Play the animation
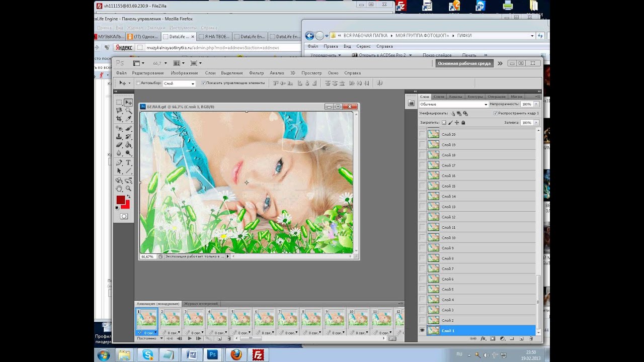The width and height of the screenshot is (644, 362). pyautogui.click(x=189, y=339)
